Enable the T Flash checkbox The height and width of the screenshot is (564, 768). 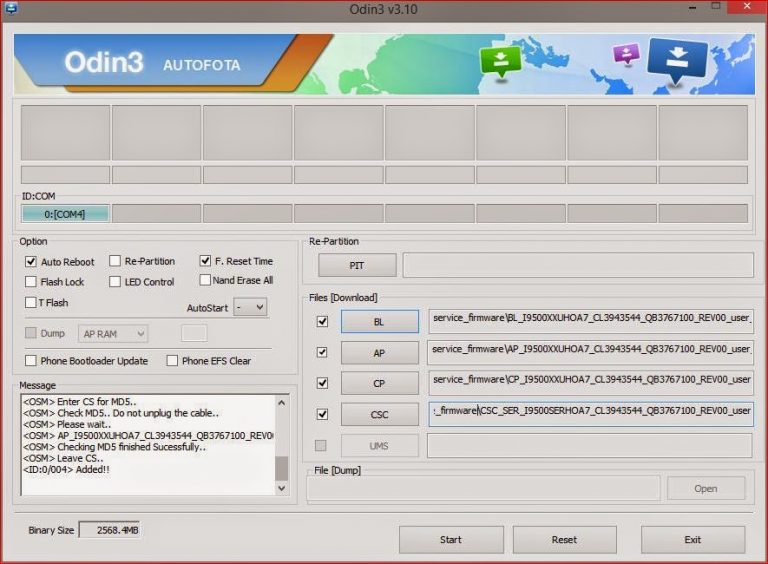[31, 303]
